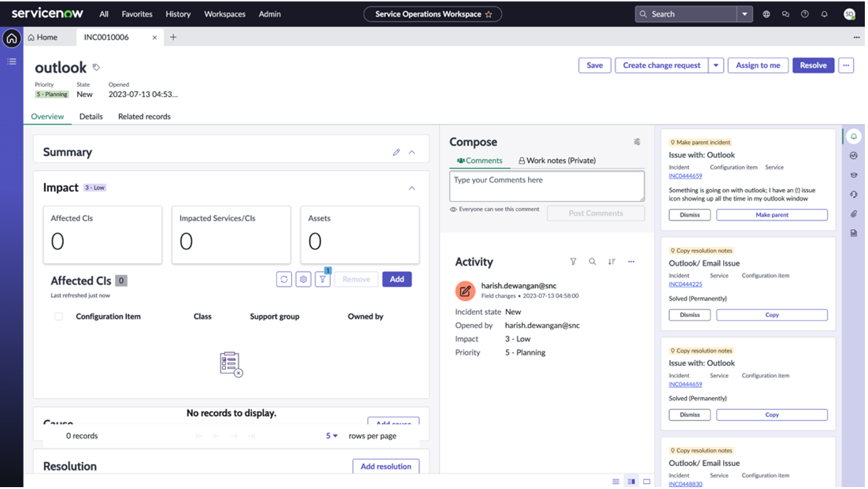
Task: Collapse the Summary section
Action: [x=412, y=152]
